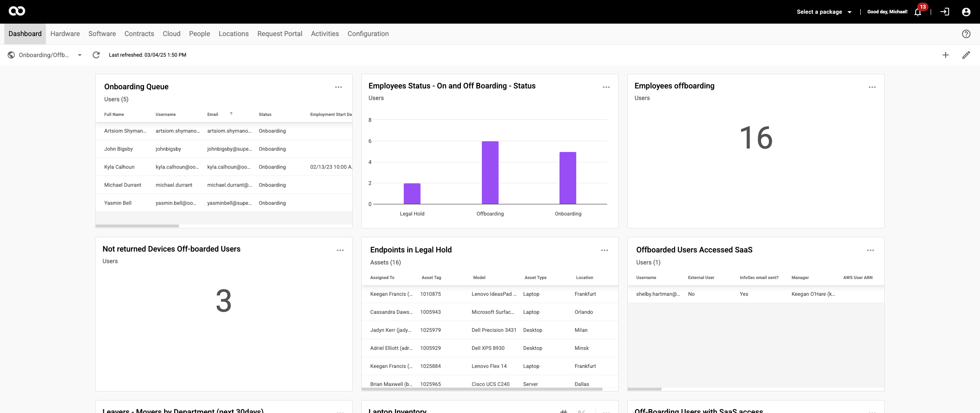
Task: Click the 3 not returned devices count
Action: point(224,301)
